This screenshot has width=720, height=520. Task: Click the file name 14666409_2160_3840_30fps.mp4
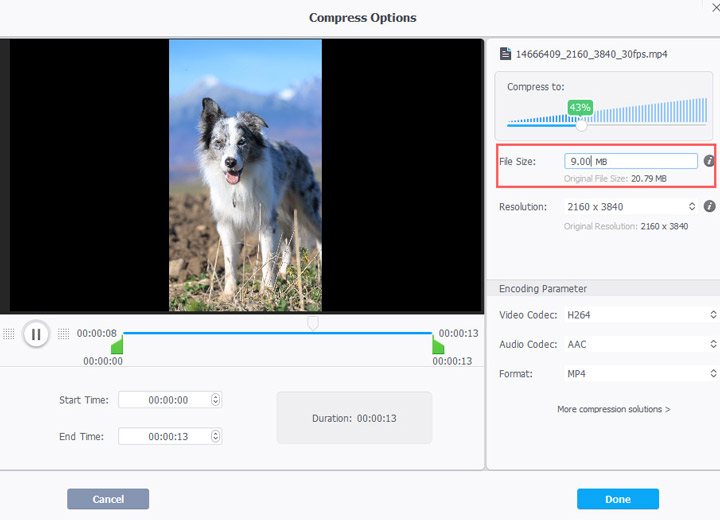pyautogui.click(x=591, y=54)
